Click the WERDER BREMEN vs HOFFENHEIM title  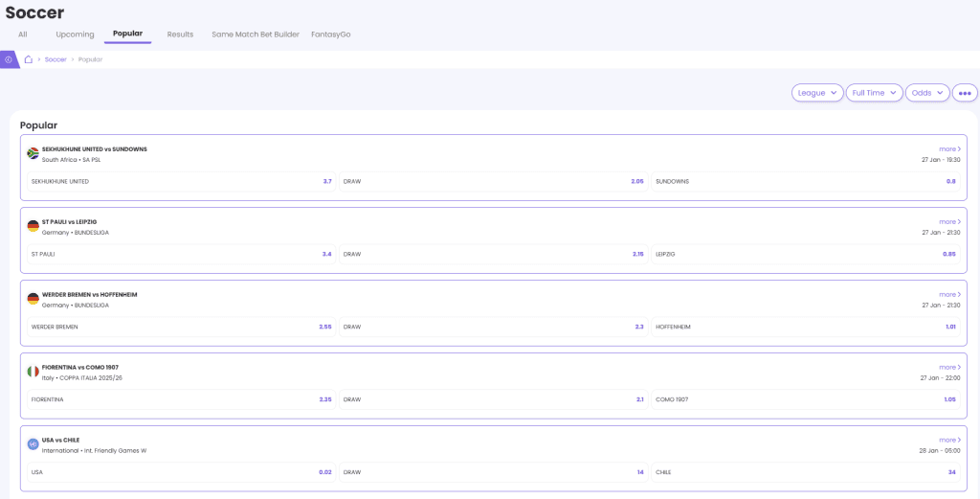[89, 295]
